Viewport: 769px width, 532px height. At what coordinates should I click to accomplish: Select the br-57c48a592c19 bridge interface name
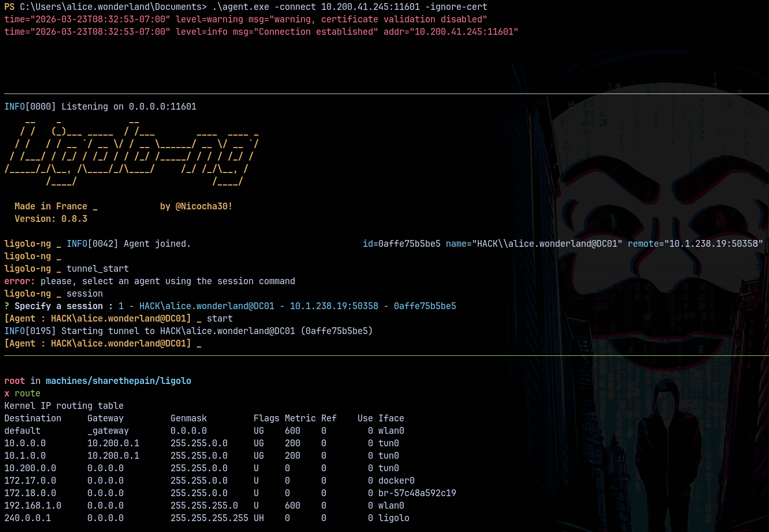(x=417, y=493)
